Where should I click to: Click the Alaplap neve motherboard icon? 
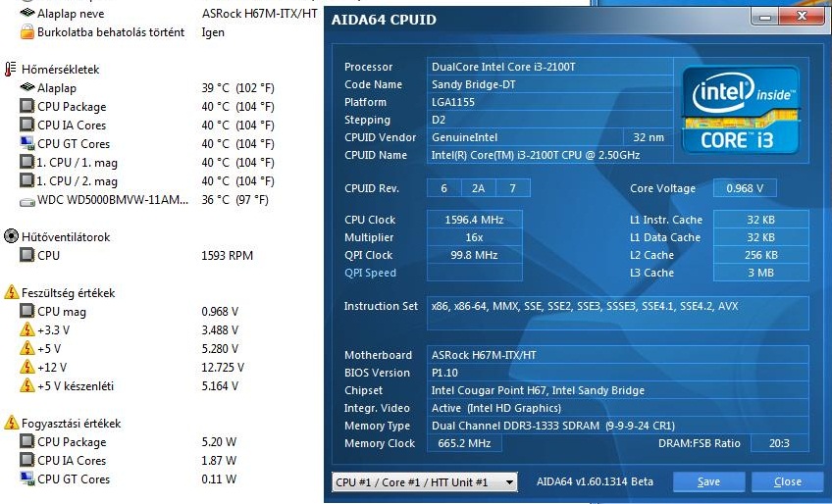point(27,13)
